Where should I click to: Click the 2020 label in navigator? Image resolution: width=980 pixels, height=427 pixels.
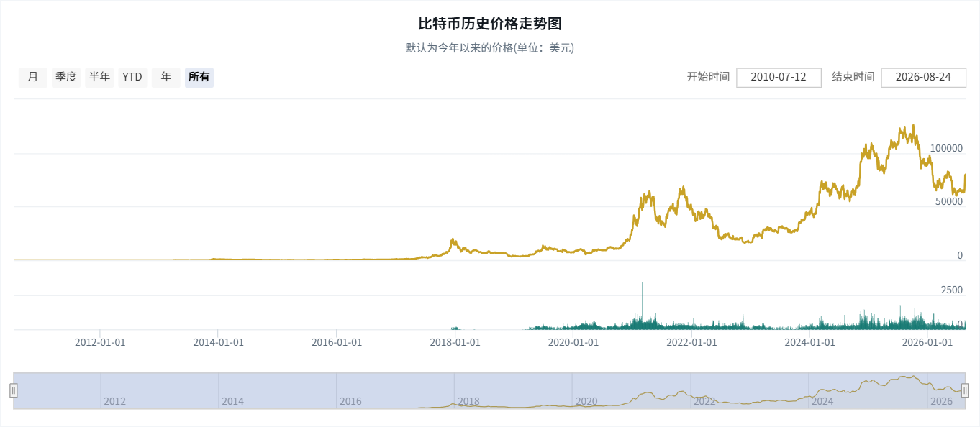(587, 401)
